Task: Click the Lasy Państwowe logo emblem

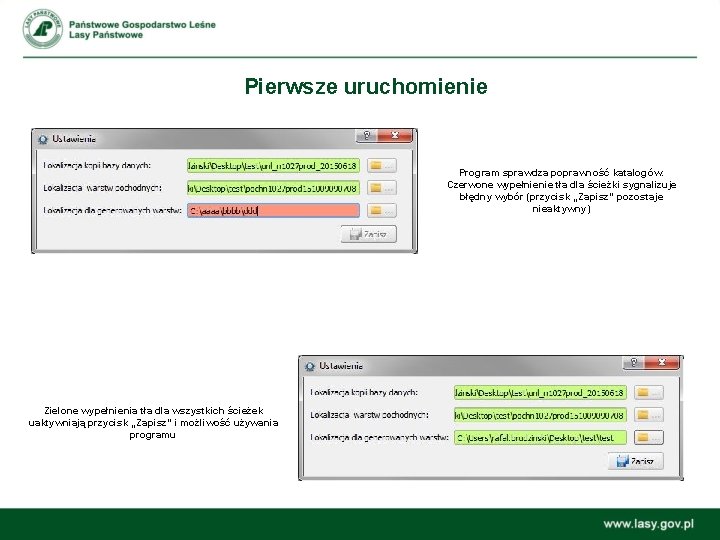Action: (x=43, y=28)
